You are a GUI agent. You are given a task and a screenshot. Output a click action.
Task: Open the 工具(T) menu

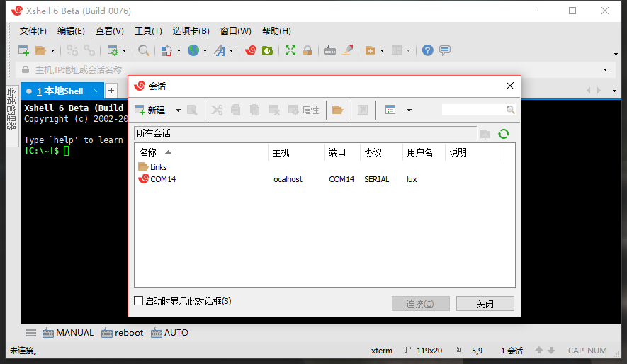click(148, 31)
